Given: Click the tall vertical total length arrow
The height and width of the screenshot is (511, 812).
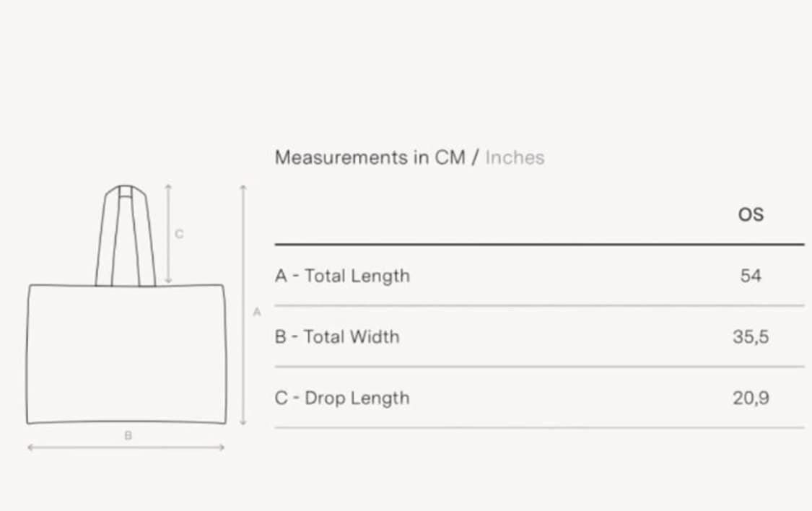Looking at the screenshot, I should pos(243,305).
